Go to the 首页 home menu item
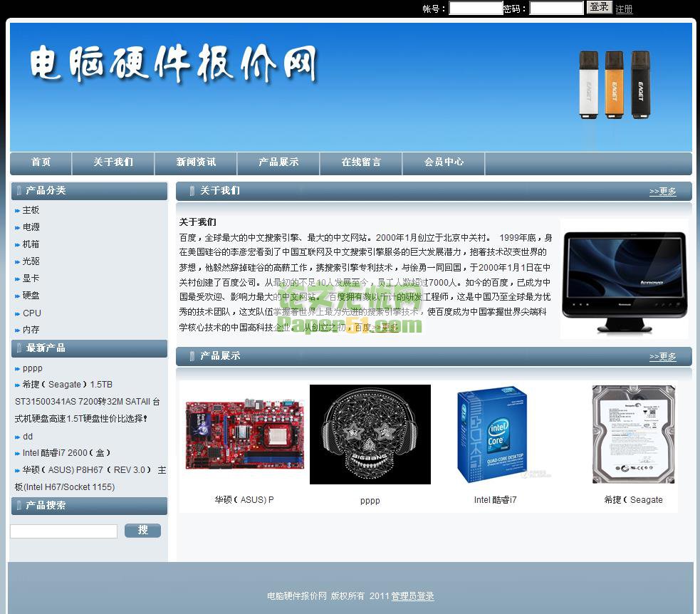The height and width of the screenshot is (614, 700). click(41, 162)
